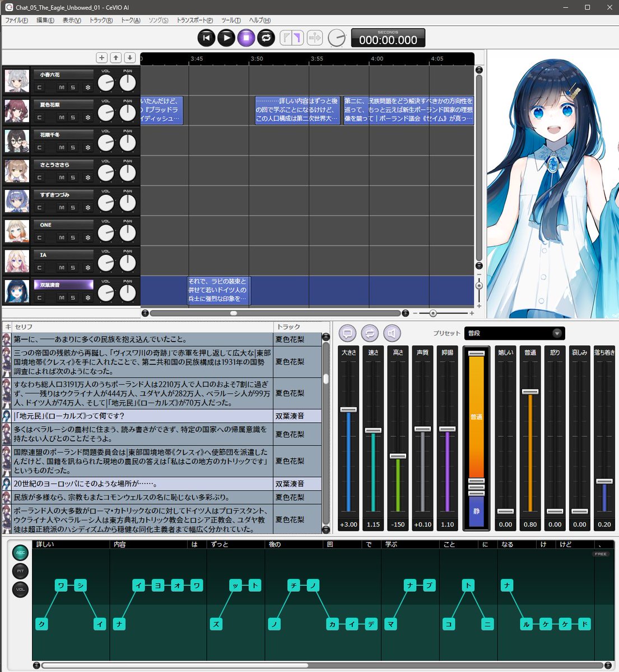Image resolution: width=619 pixels, height=672 pixels.
Task: Click the セリフ column header
Action: 142,326
